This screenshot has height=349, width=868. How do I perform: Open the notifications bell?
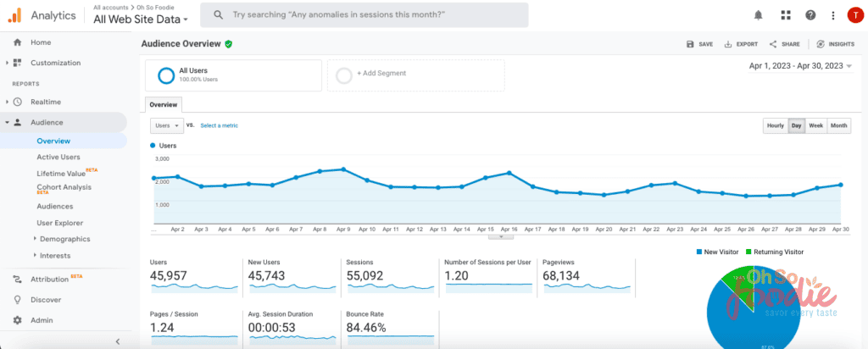(x=759, y=15)
